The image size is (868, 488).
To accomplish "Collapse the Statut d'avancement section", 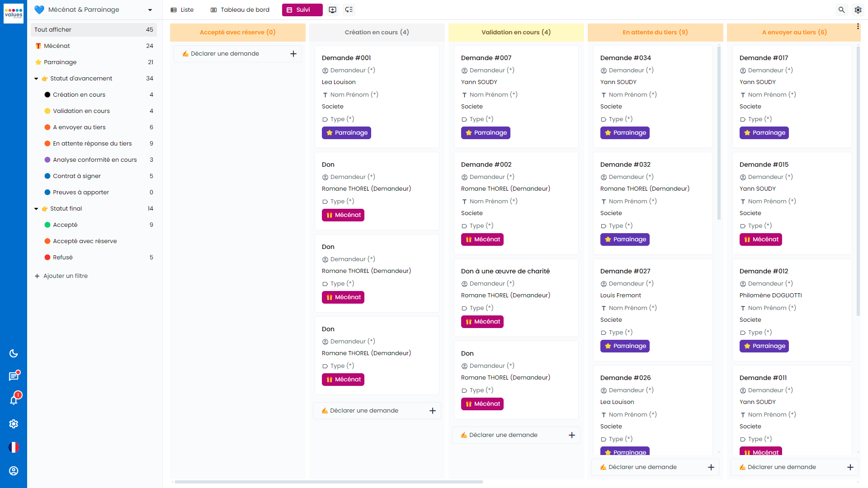I will pos(36,78).
